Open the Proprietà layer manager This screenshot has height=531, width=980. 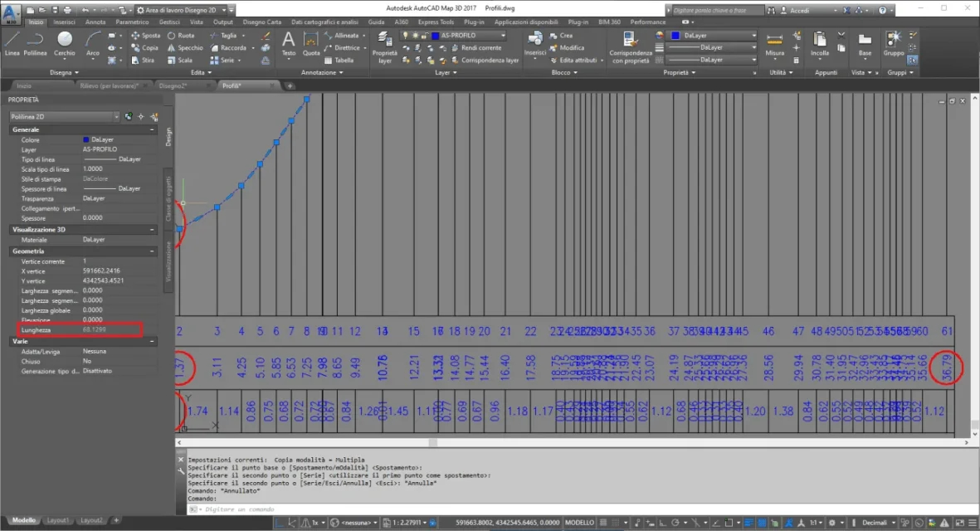coord(384,46)
